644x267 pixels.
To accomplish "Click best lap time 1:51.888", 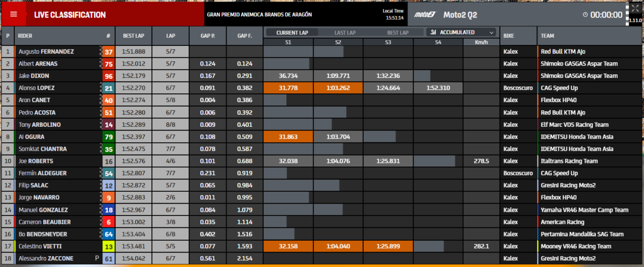I will pos(133,52).
